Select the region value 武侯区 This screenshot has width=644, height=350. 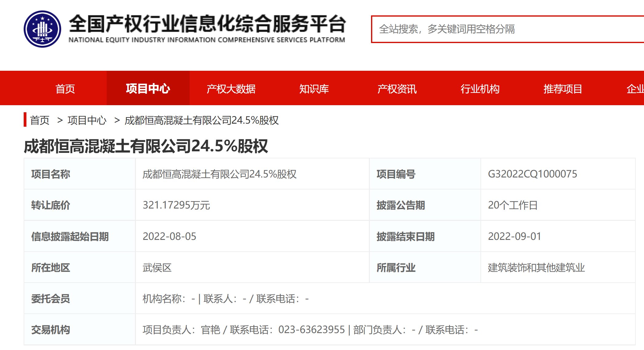157,268
